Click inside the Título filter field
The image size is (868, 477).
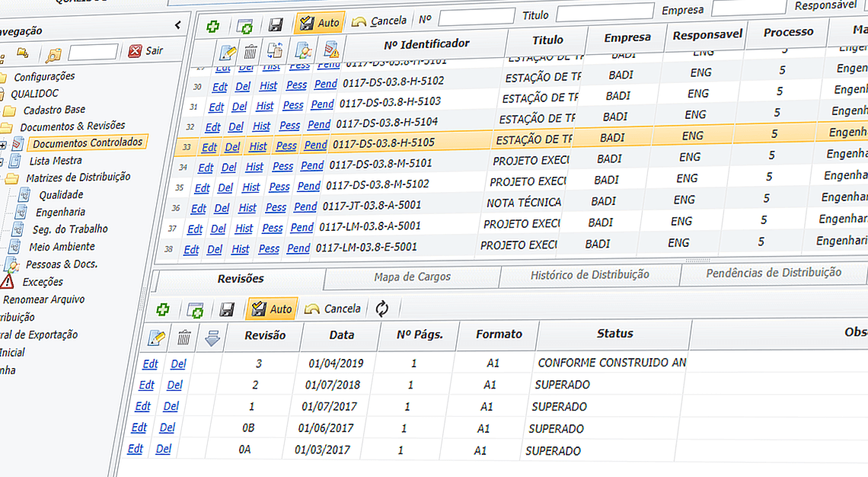coord(604,11)
